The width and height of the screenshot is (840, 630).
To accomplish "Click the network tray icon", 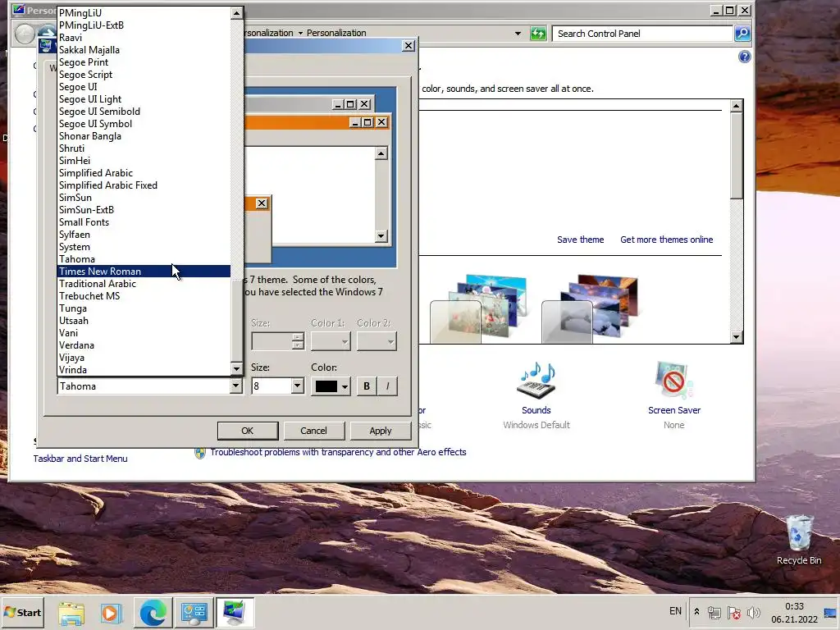I will pyautogui.click(x=714, y=612).
